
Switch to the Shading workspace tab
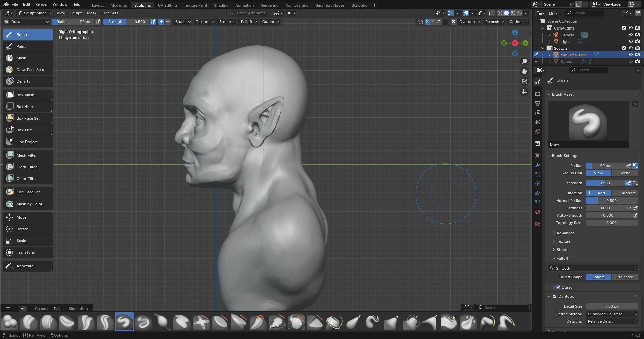pyautogui.click(x=221, y=5)
